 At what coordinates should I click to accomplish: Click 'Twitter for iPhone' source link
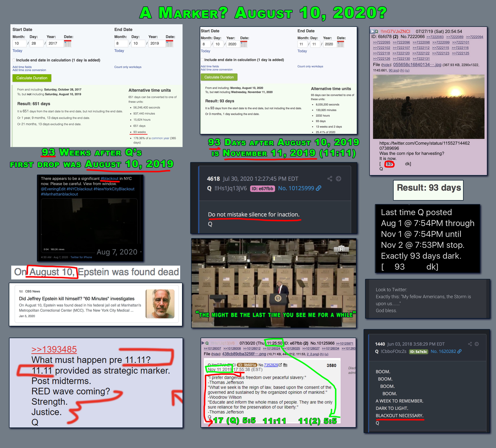click(81, 257)
